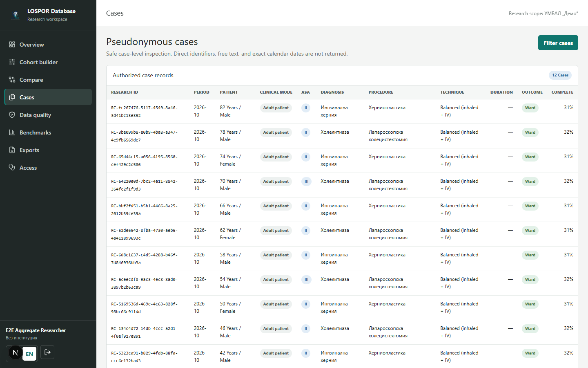Viewport: 588px width, 368px height.
Task: Click the E2E Aggregate Researcher user name
Action: [x=36, y=330]
